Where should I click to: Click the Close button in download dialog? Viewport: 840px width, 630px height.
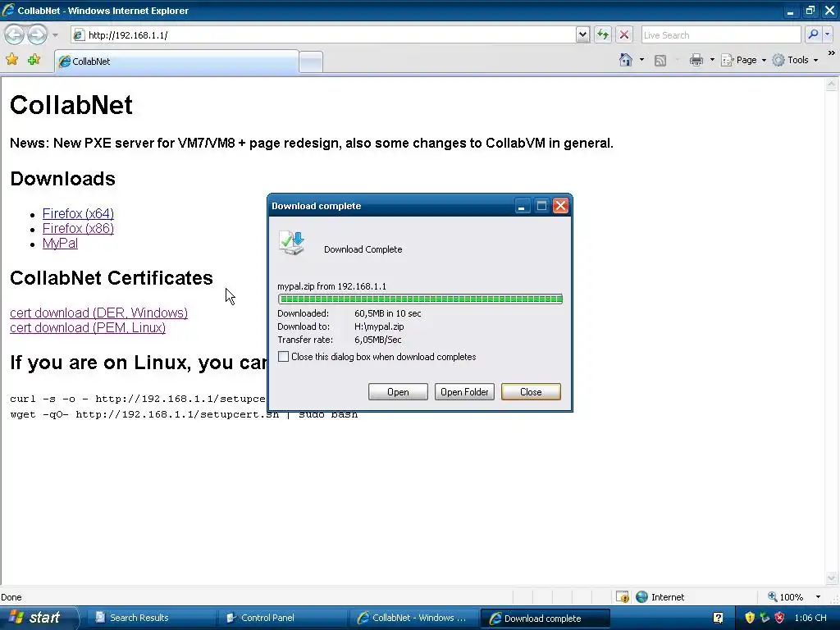coord(531,392)
